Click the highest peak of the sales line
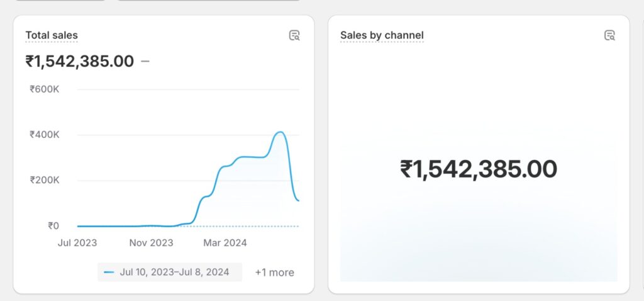This screenshot has height=301, width=644. point(280,132)
